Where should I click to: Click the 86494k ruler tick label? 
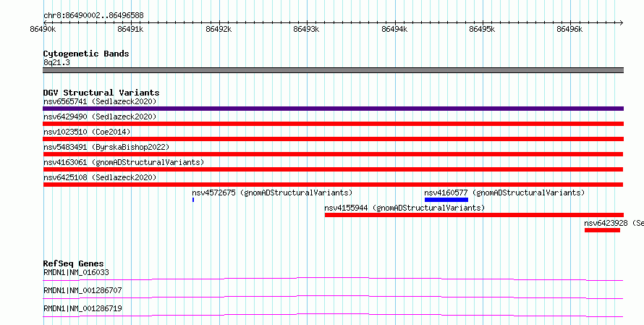coord(394,29)
